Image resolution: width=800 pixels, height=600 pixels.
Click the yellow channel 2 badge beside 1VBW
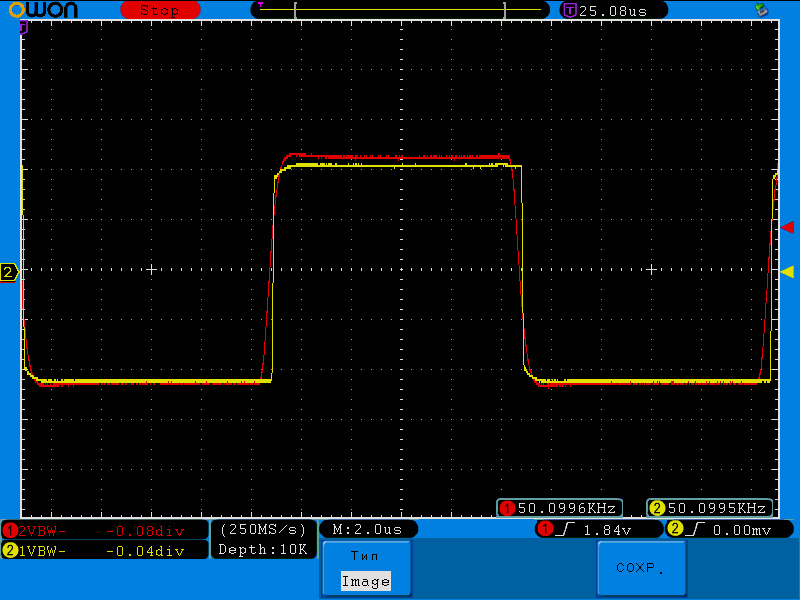pyautogui.click(x=10, y=551)
